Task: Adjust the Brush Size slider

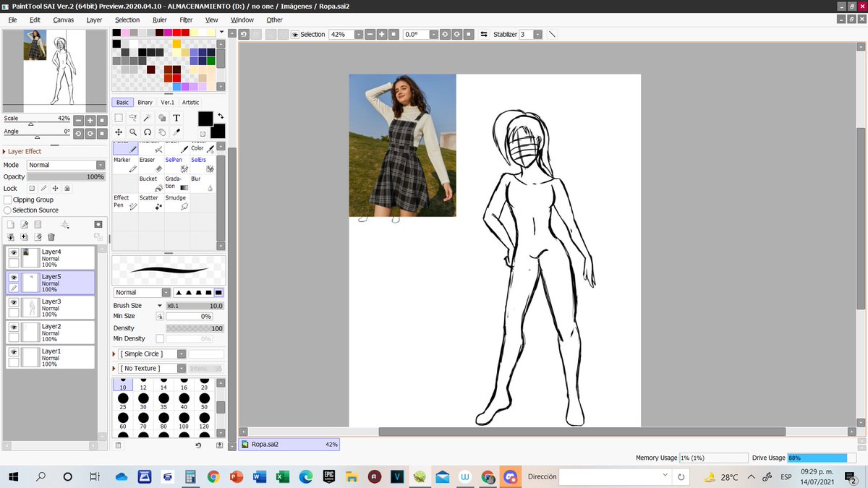Action: point(195,306)
